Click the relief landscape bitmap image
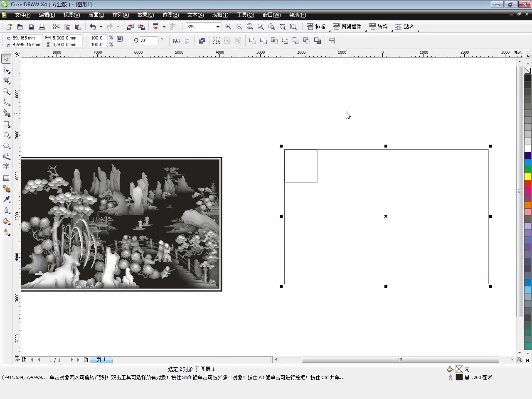 [x=121, y=224]
